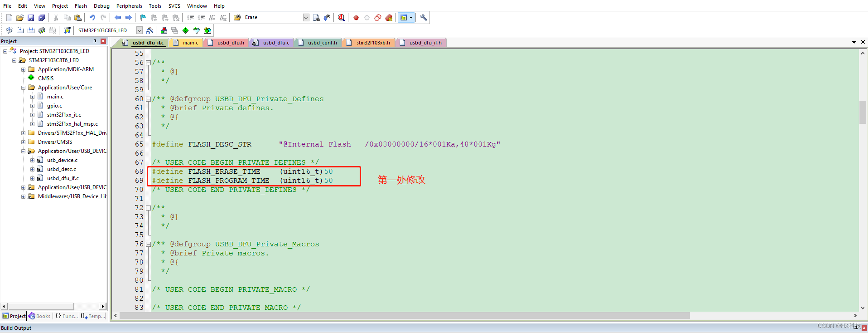Insert a bookmark with the flag icon
The height and width of the screenshot is (333, 868).
click(x=143, y=18)
